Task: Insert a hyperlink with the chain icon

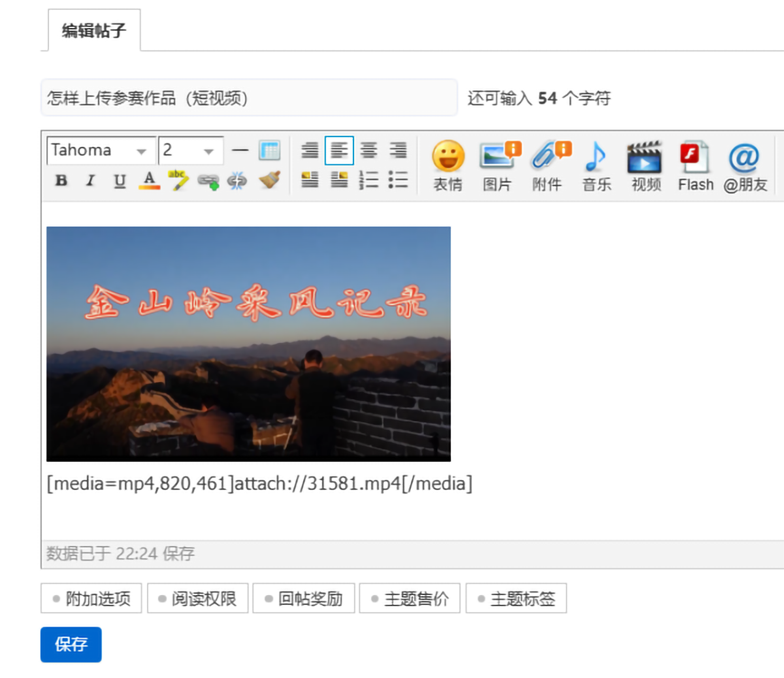Action: click(208, 181)
